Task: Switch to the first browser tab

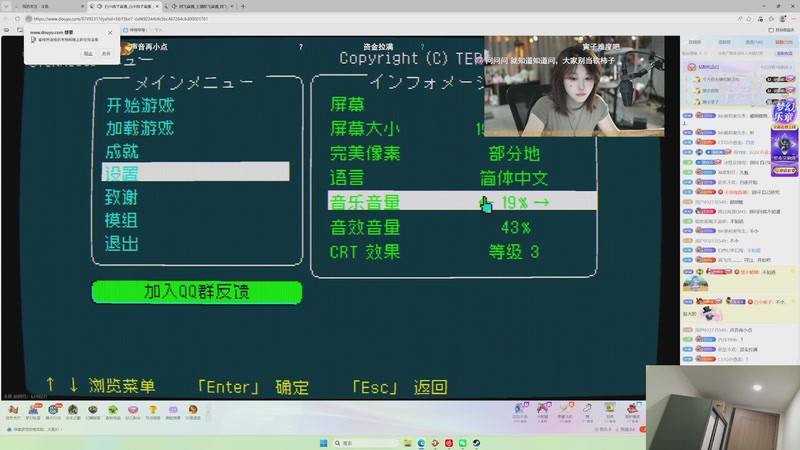Action: 47,6
